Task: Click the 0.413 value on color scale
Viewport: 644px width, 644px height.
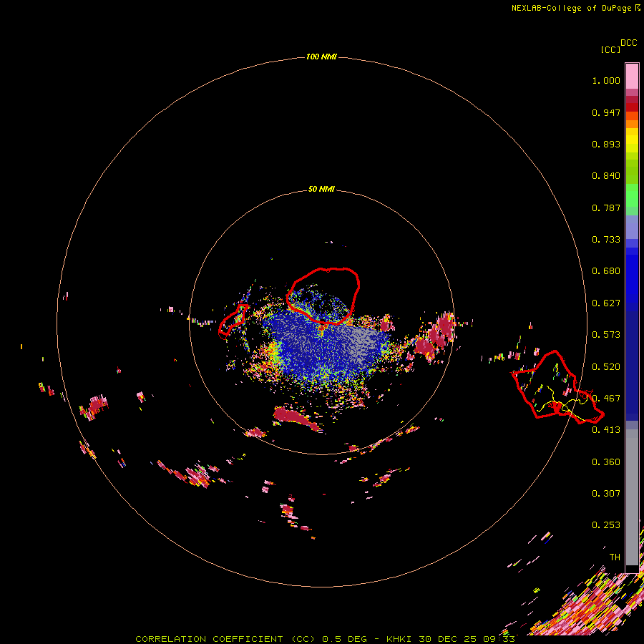Action: point(606,430)
